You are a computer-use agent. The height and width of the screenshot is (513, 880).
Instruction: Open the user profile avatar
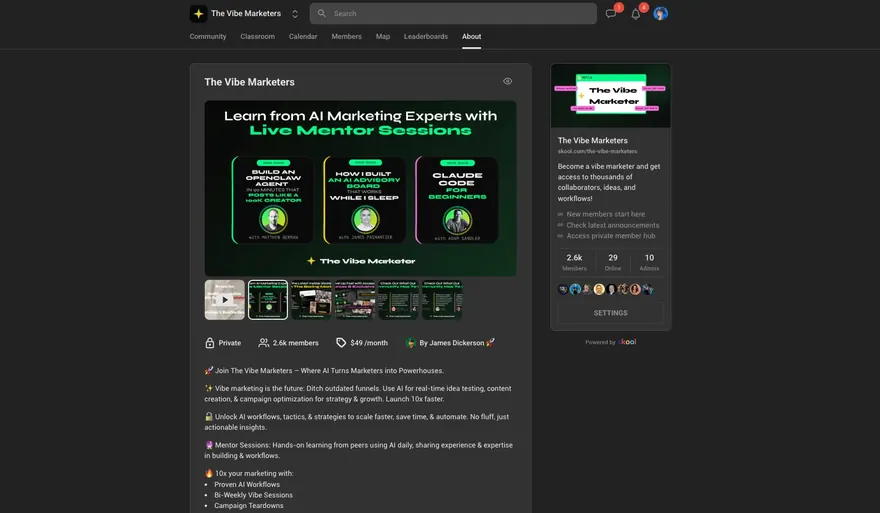[x=661, y=13]
